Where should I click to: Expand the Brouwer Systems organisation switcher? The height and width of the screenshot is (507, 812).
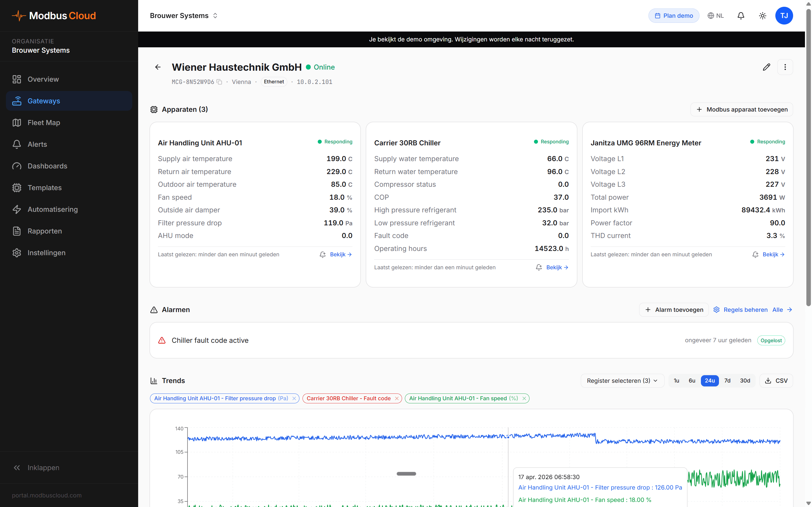click(x=184, y=16)
